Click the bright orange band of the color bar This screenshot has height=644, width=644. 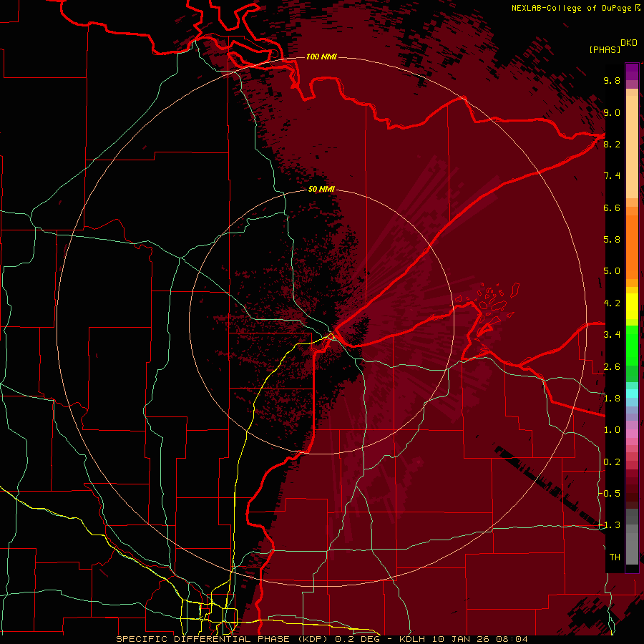click(632, 246)
